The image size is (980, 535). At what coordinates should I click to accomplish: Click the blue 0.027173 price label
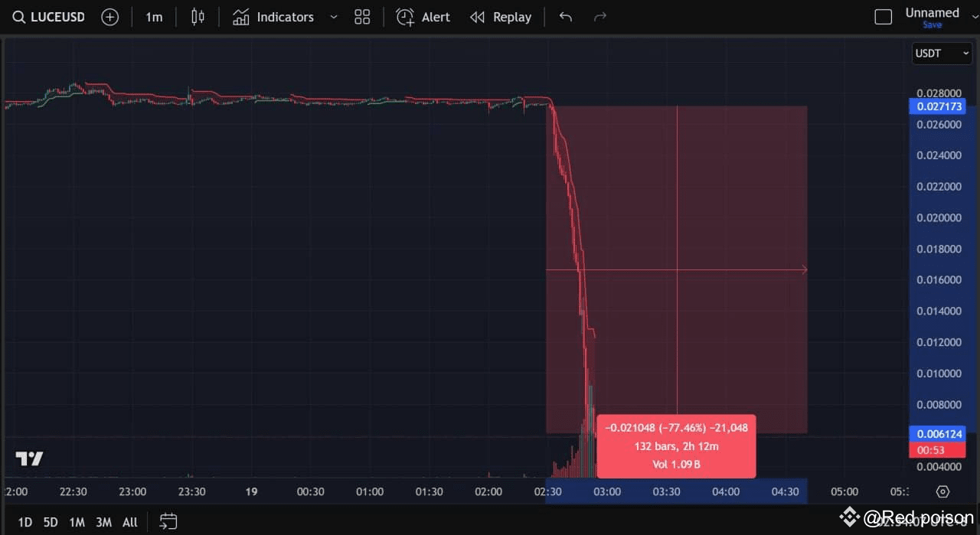[938, 106]
